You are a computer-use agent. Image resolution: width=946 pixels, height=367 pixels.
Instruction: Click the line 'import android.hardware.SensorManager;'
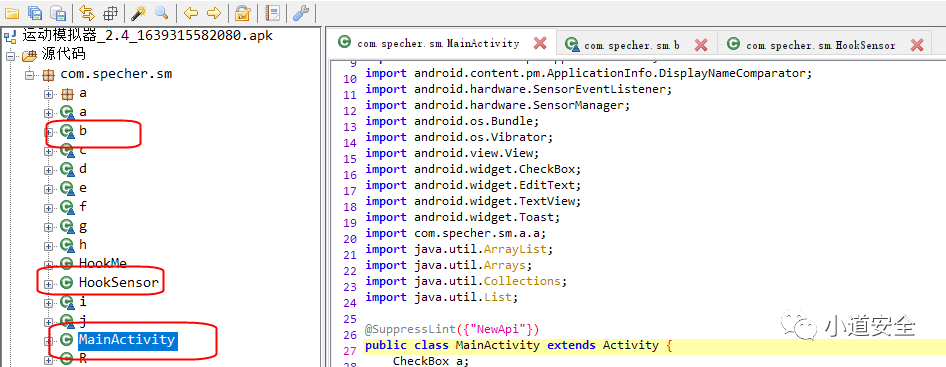498,105
